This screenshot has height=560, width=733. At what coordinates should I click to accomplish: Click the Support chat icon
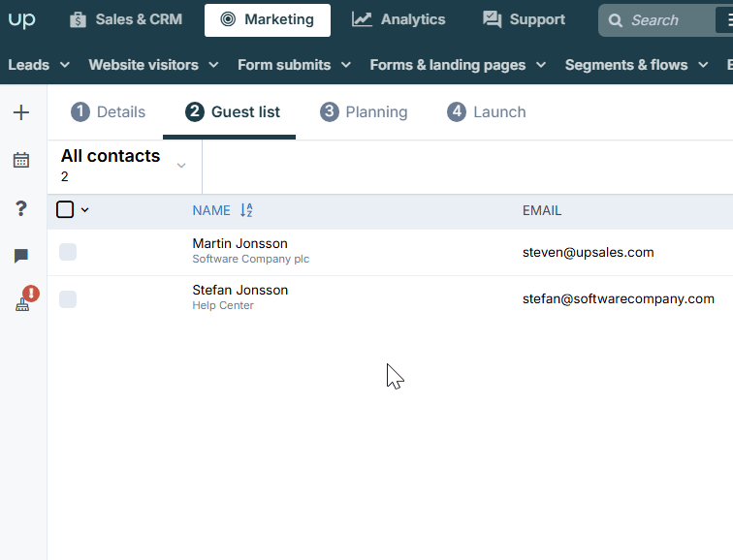point(492,19)
